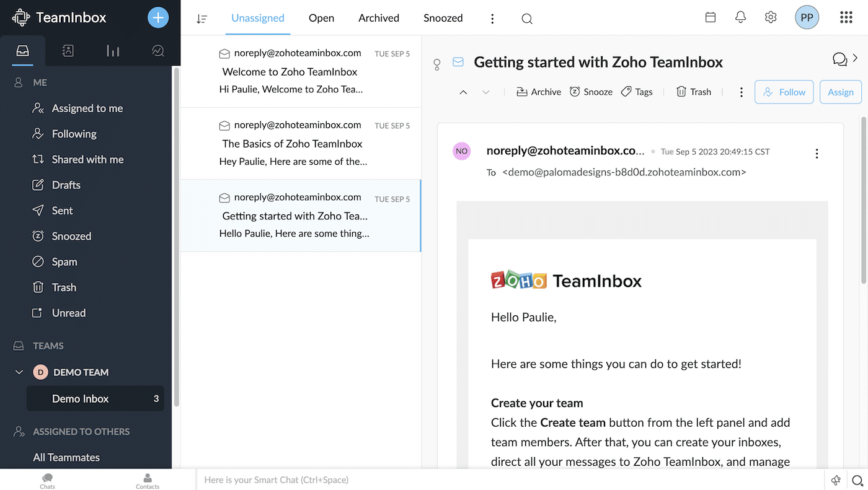
Task: Switch to the Open tab
Action: coord(321,18)
